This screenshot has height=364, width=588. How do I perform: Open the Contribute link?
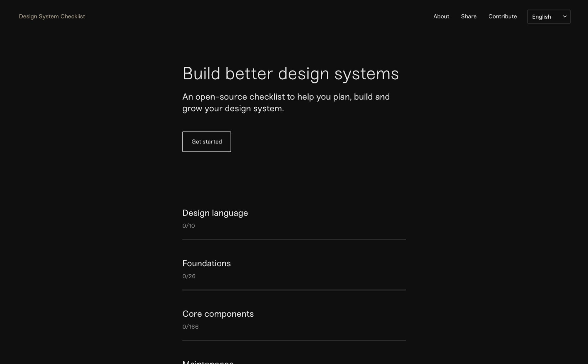pyautogui.click(x=502, y=16)
